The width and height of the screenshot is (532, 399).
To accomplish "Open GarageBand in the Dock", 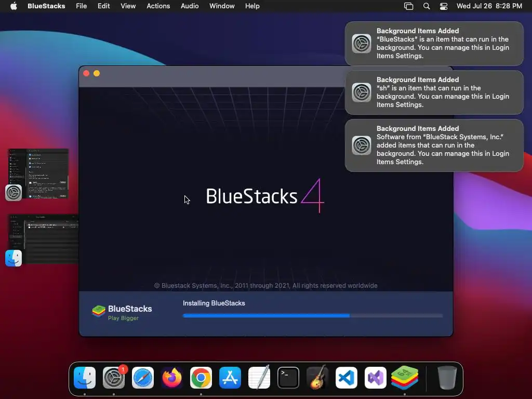I will point(317,378).
